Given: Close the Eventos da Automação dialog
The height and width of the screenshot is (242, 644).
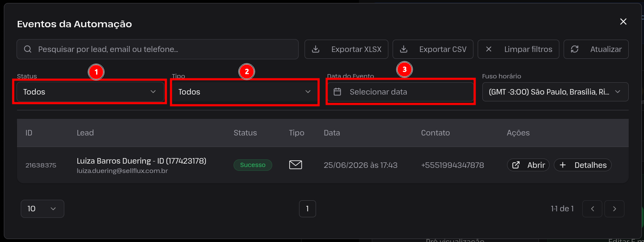Looking at the screenshot, I should pos(623,22).
